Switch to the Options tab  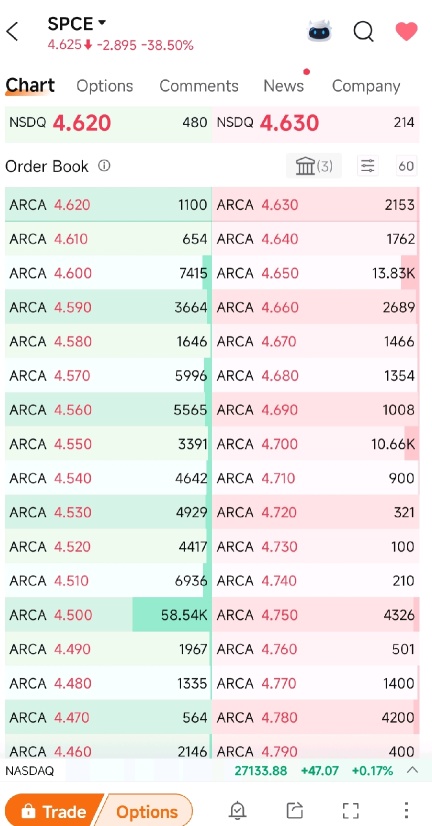(x=104, y=86)
